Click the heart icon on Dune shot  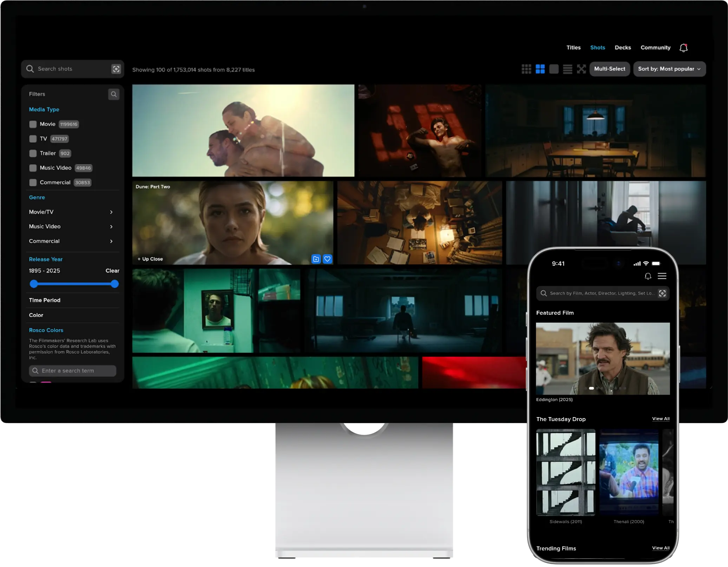pyautogui.click(x=327, y=259)
